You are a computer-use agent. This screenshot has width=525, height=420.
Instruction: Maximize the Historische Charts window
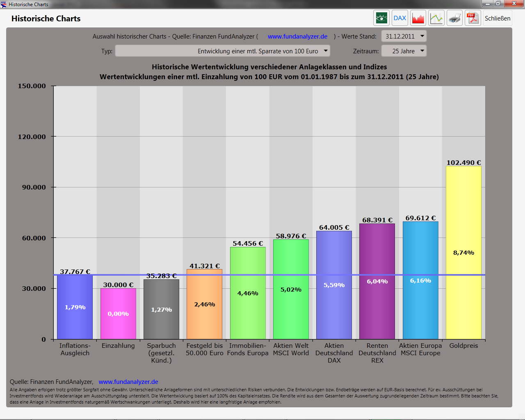(498, 4)
